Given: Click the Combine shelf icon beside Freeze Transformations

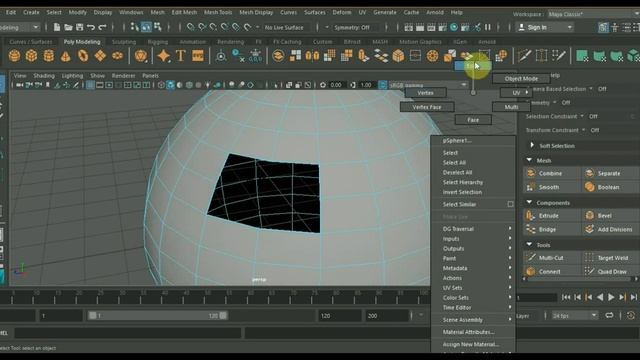Looking at the screenshot, I should click(278, 56).
